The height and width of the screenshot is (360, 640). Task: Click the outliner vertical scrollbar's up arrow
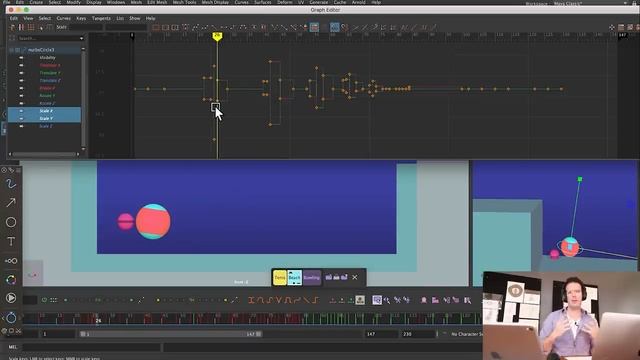[83, 49]
